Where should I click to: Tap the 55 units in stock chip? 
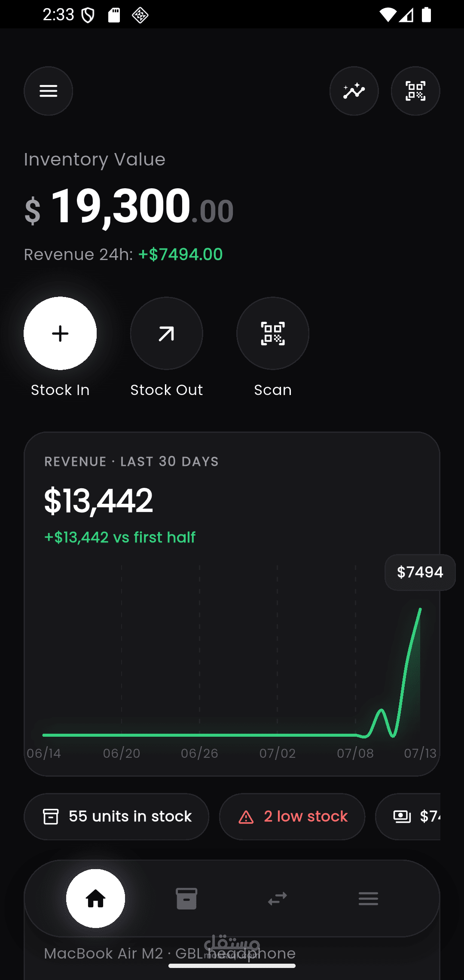click(x=116, y=816)
